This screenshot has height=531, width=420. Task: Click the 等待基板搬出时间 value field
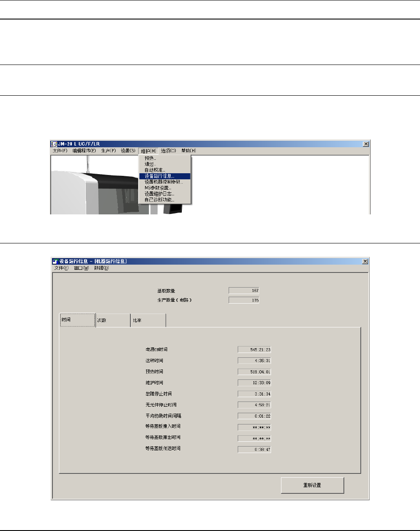[x=254, y=438]
